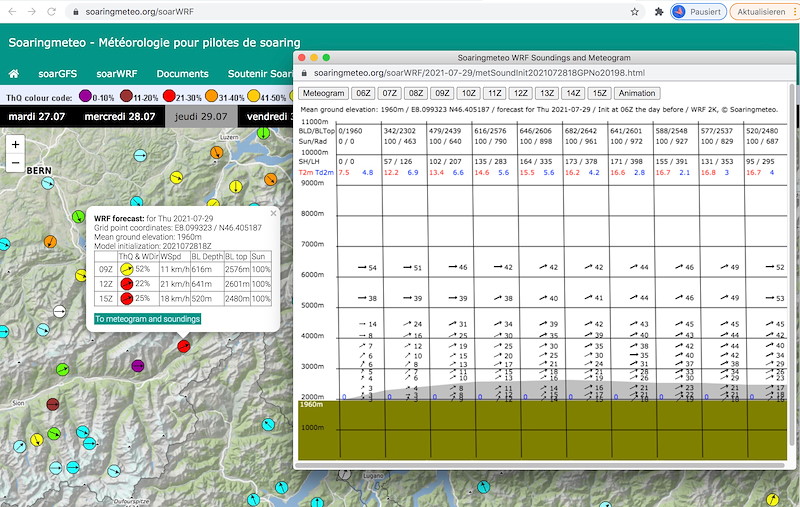Zoom in the map with plus button

(x=15, y=144)
